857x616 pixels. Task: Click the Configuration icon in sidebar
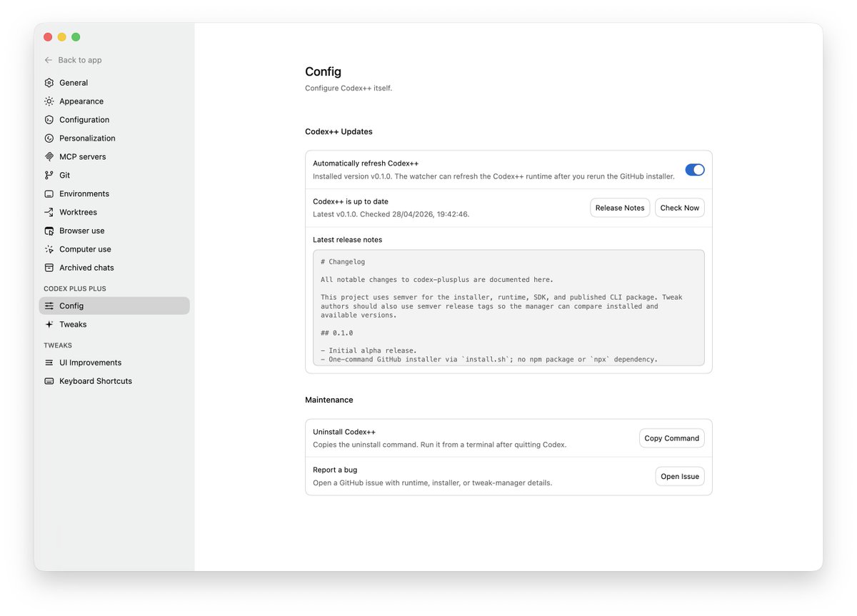[x=49, y=120]
